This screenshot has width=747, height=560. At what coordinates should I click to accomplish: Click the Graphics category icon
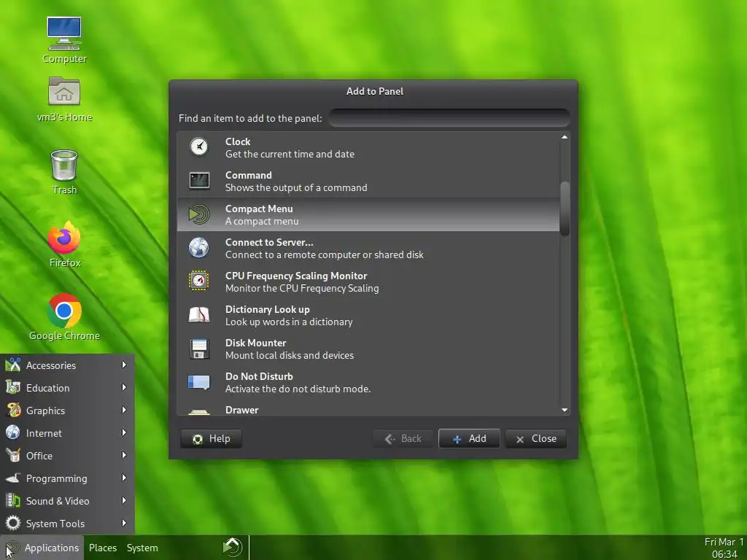(13, 410)
